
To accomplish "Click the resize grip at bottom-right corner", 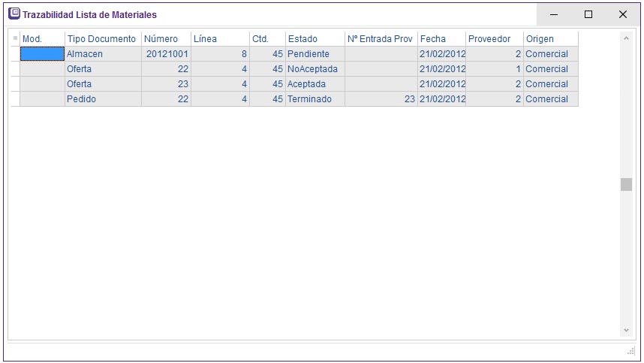I will pyautogui.click(x=630, y=351).
